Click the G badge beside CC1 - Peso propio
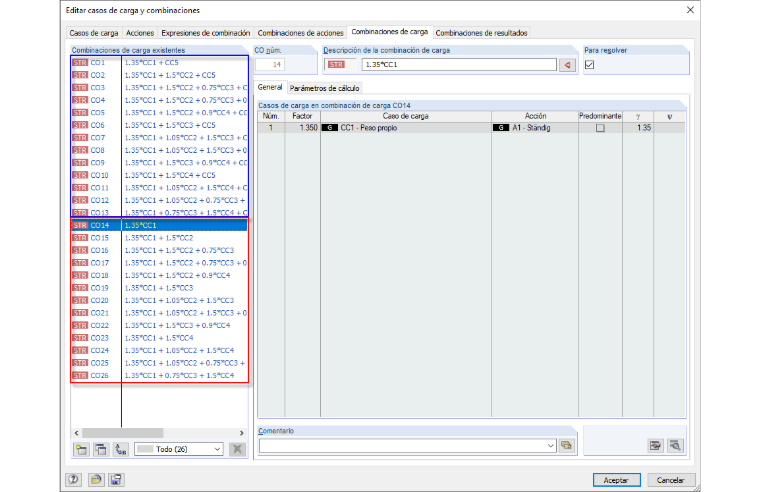Image resolution: width=760 pixels, height=492 pixels. 330,128
